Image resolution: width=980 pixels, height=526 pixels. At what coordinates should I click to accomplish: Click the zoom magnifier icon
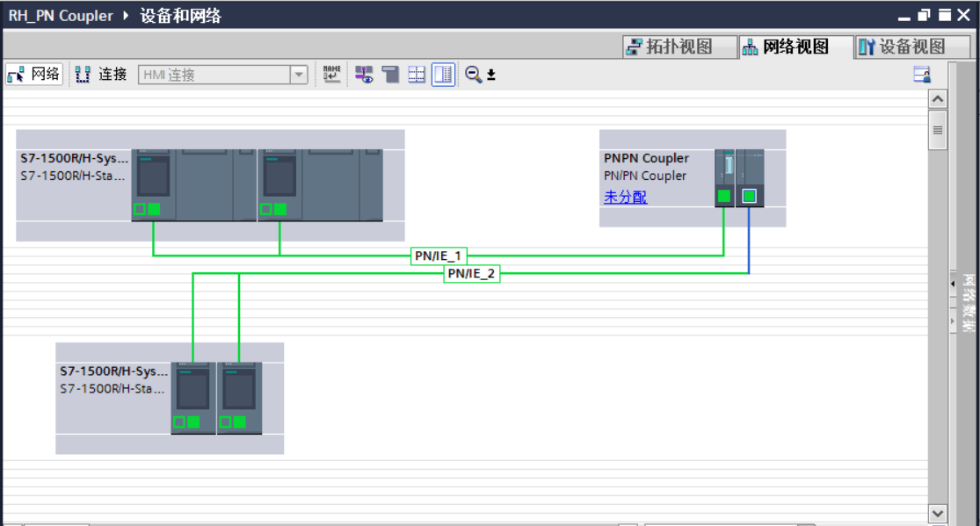(473, 75)
